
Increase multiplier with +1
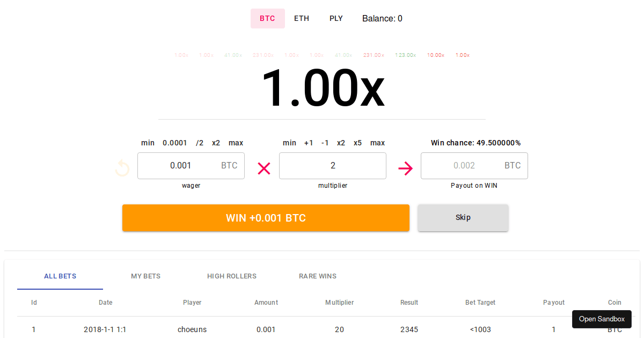coord(309,143)
